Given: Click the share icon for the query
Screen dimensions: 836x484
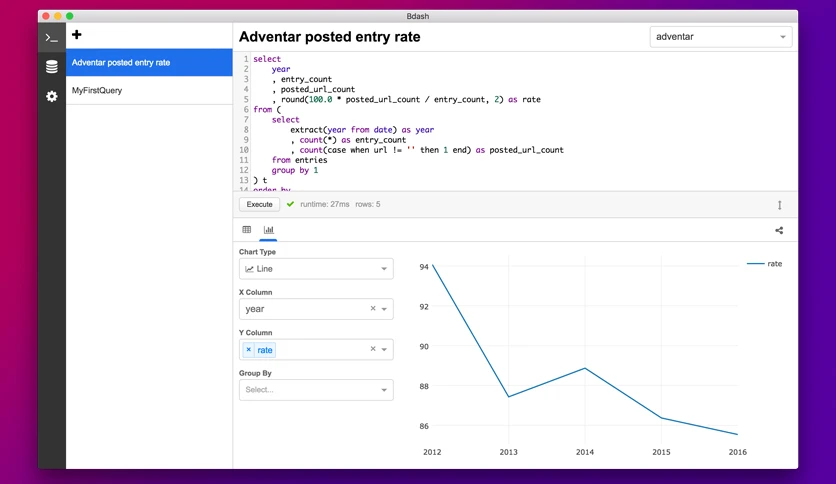Looking at the screenshot, I should tap(779, 230).
